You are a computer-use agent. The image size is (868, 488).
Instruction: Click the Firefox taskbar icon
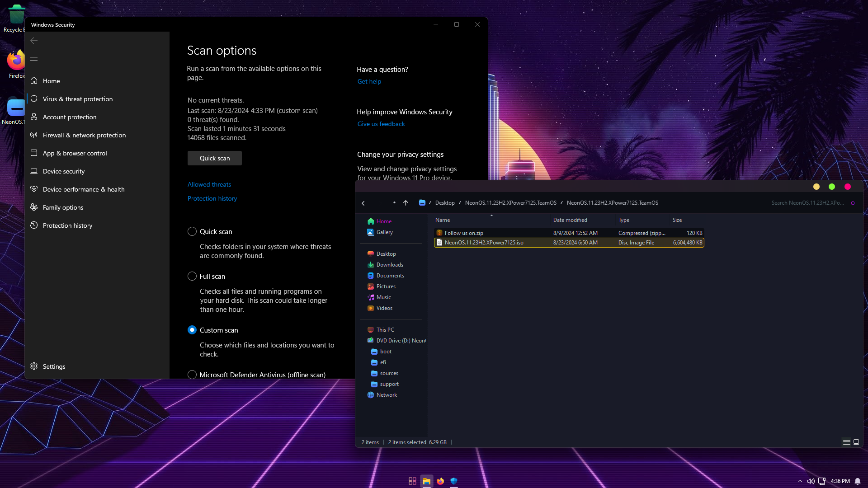pyautogui.click(x=440, y=481)
